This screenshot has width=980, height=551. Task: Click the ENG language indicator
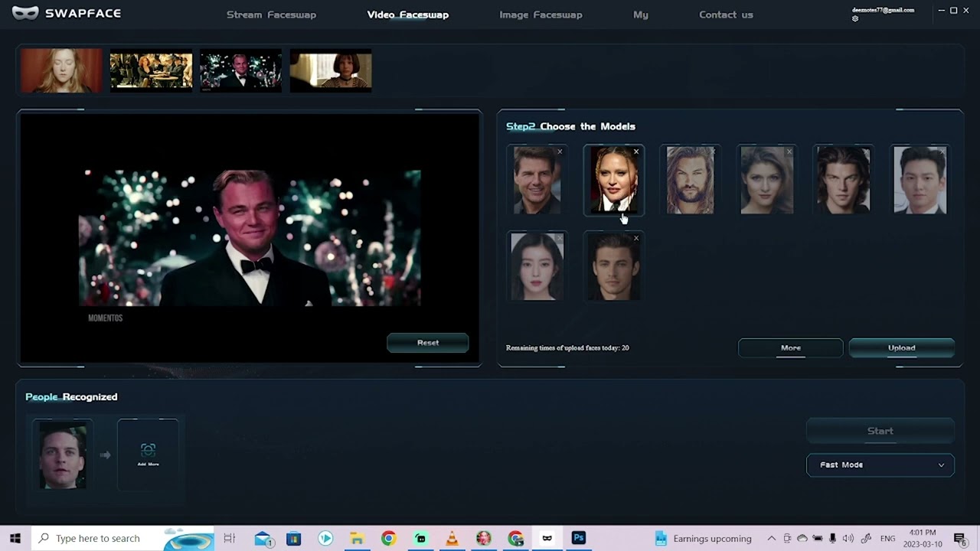point(888,539)
